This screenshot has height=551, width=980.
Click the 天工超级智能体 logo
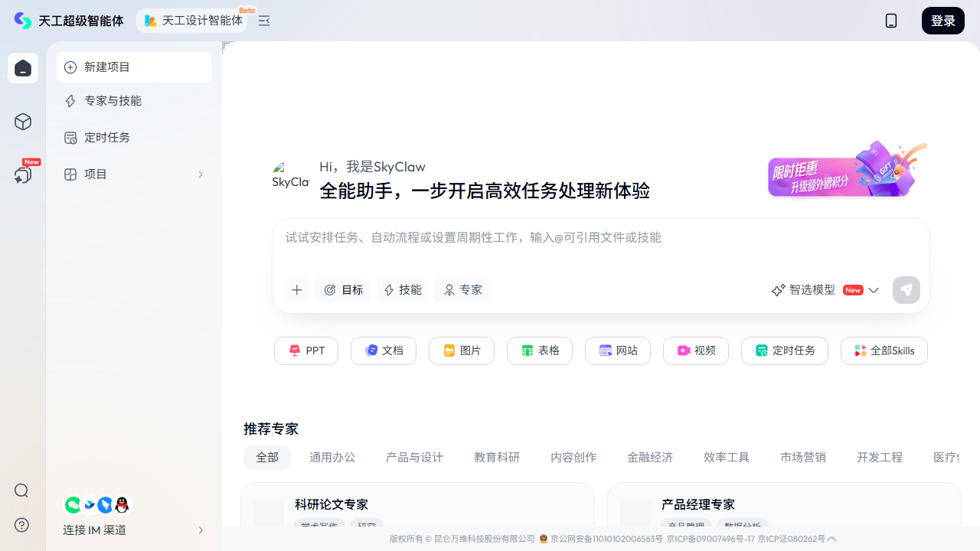click(x=69, y=21)
